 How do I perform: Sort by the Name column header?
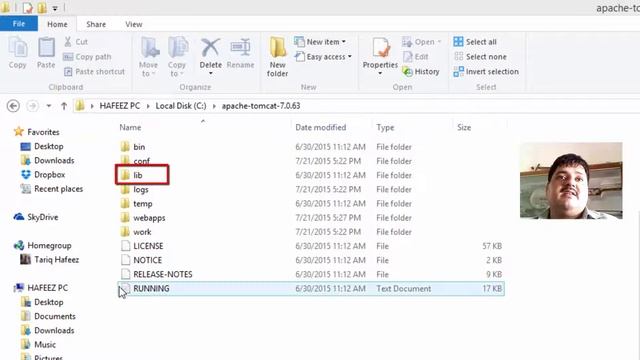130,127
